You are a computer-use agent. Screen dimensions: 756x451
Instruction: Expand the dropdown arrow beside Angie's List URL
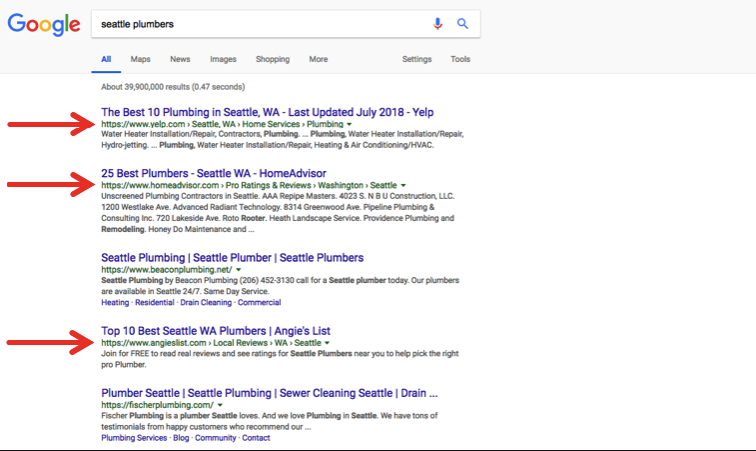[x=327, y=344]
